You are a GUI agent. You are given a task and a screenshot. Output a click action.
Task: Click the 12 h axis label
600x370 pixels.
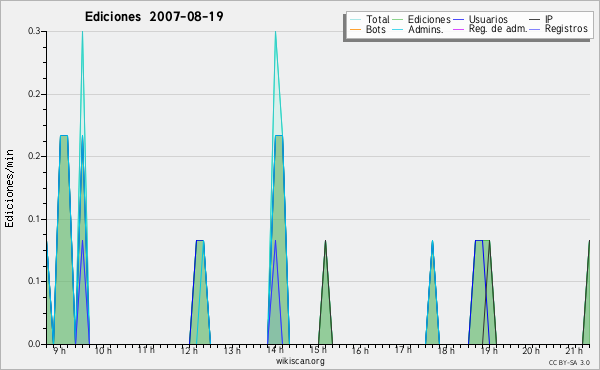coord(189,350)
